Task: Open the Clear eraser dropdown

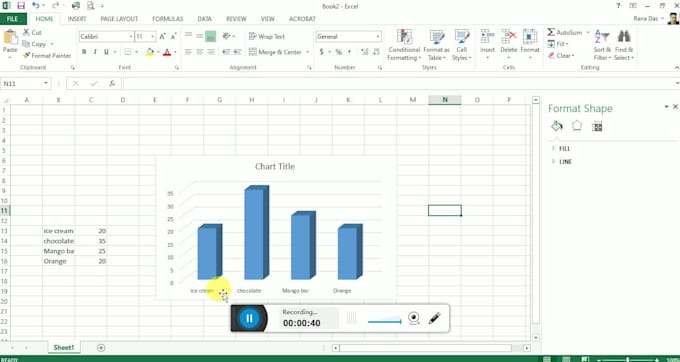Action: tap(561, 55)
